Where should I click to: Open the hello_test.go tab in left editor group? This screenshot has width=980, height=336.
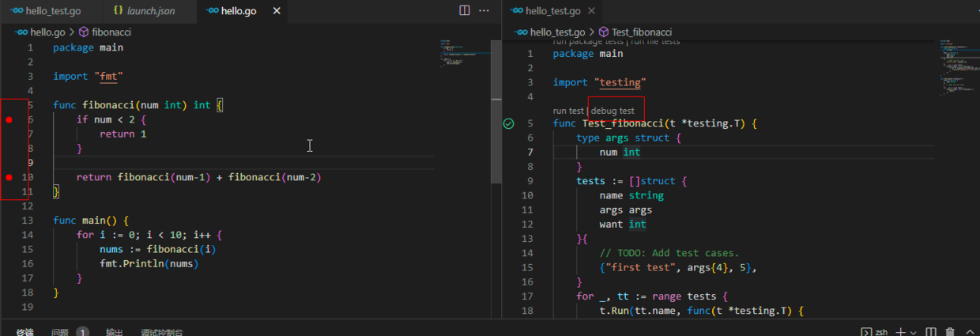[51, 11]
